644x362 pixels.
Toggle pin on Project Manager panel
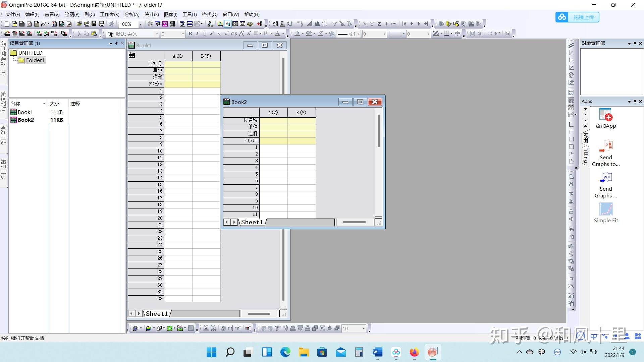point(117,43)
